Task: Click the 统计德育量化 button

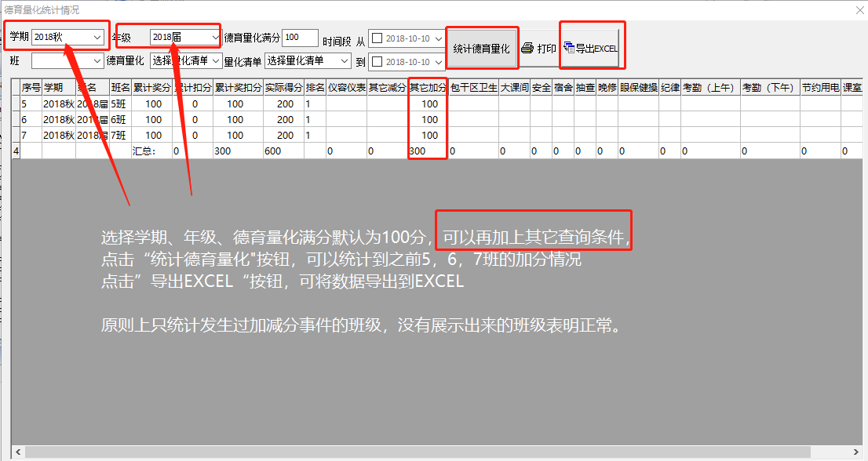Action: [x=482, y=48]
